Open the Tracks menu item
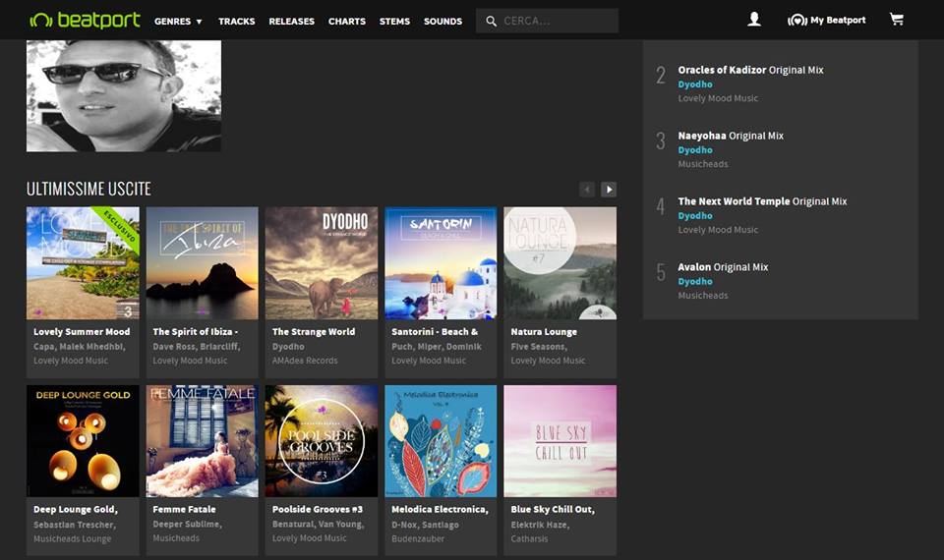This screenshot has height=560, width=944. 237,21
